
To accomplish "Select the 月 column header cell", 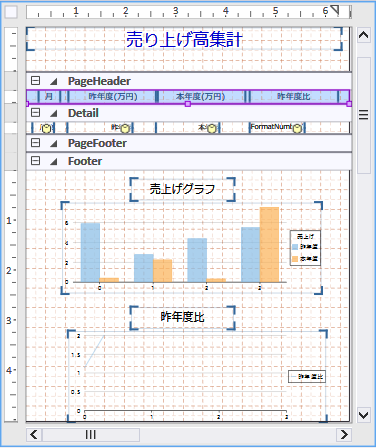I will [49, 96].
